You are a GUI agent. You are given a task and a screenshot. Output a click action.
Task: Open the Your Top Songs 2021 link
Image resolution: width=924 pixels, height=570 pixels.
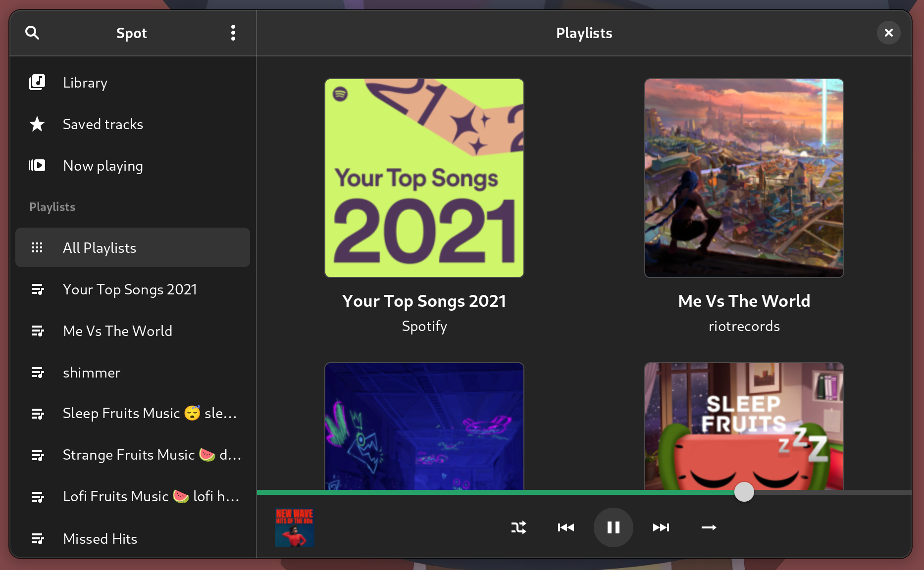pyautogui.click(x=424, y=301)
